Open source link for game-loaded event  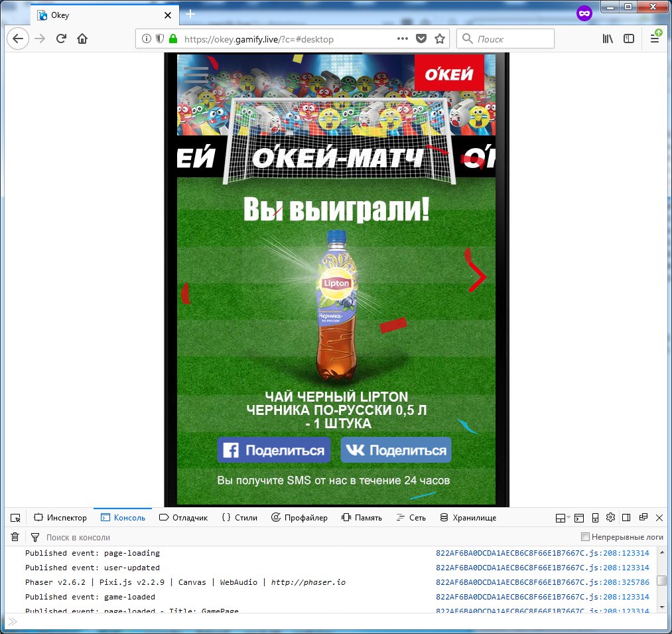pyautogui.click(x=543, y=597)
